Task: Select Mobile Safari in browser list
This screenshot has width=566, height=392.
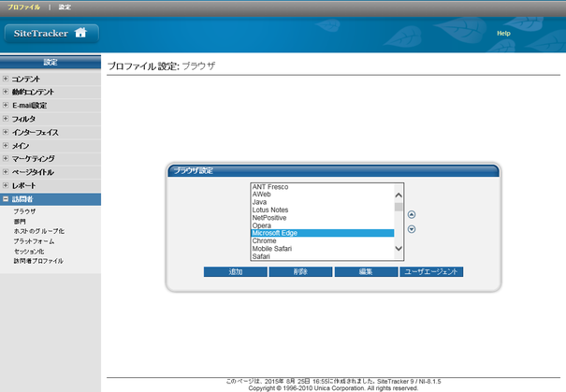Action: point(323,249)
